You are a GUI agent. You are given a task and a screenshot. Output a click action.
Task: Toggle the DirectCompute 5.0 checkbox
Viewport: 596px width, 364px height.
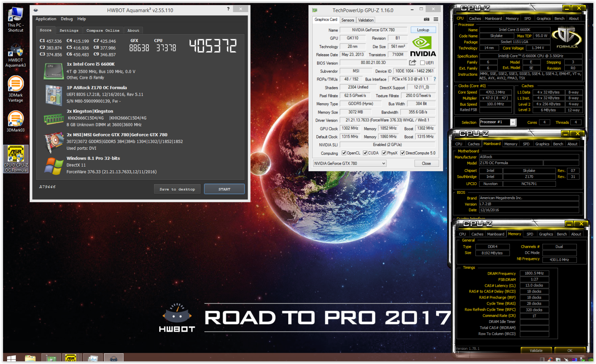403,153
